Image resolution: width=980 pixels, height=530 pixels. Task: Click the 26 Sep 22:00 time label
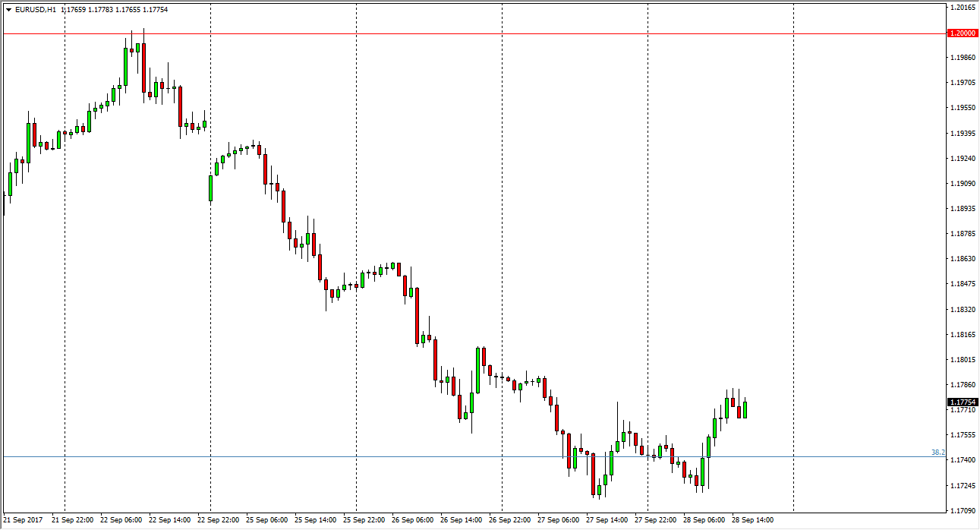click(x=509, y=521)
